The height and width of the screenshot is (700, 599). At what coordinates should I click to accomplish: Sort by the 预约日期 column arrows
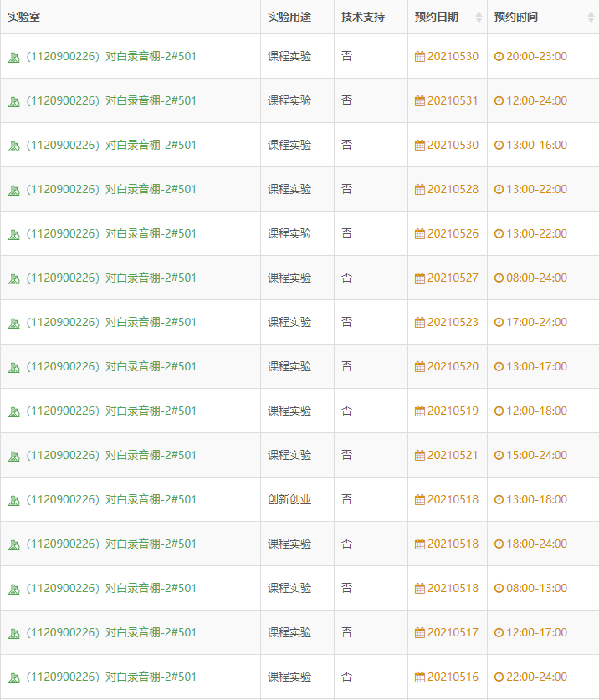479,17
